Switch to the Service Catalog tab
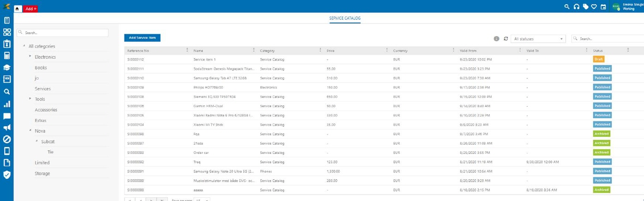 click(x=345, y=18)
